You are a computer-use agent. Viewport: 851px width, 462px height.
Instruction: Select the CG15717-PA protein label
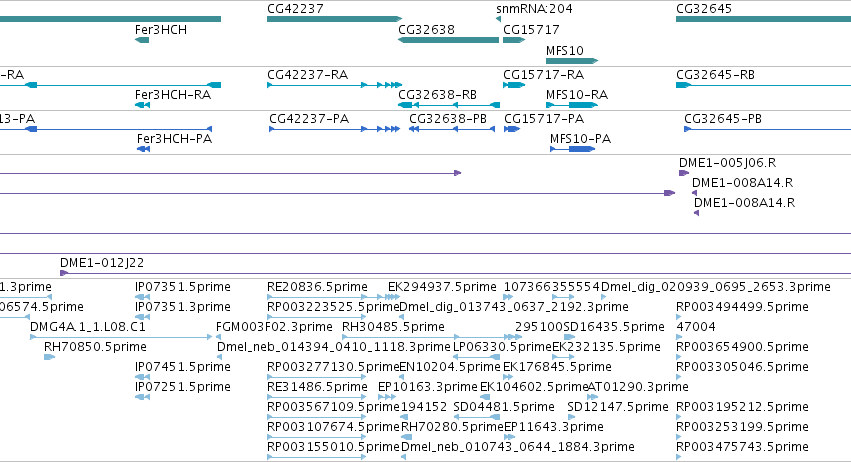click(544, 119)
